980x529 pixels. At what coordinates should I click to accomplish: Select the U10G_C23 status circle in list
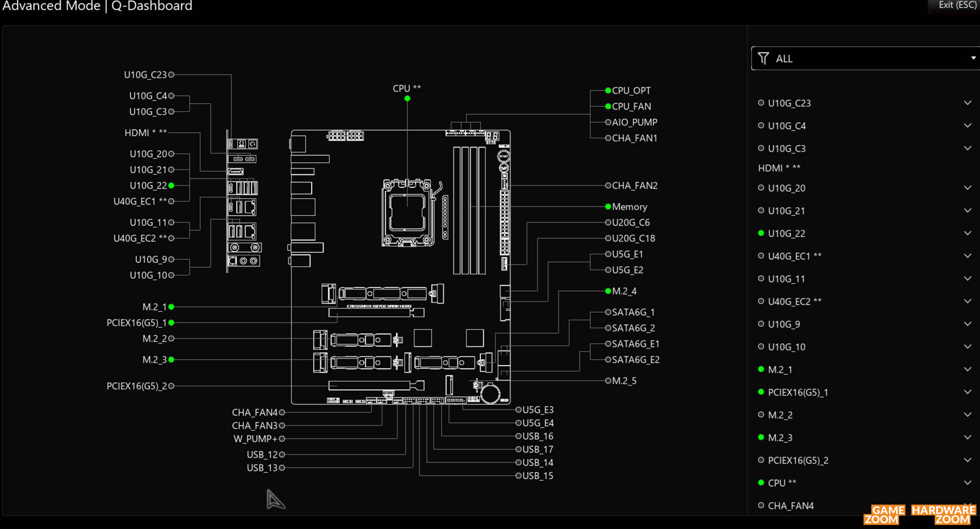[761, 103]
